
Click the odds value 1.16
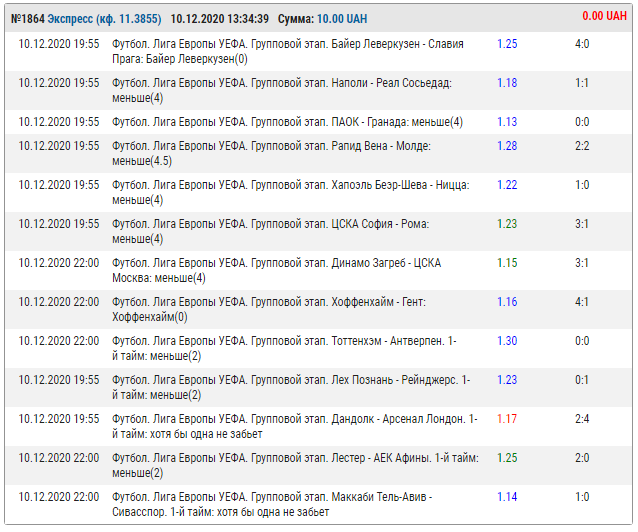coord(507,302)
